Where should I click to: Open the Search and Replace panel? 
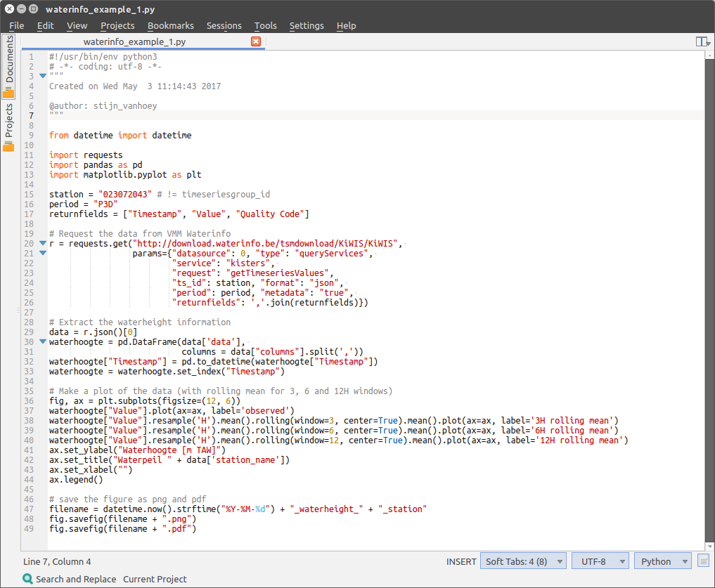(70, 579)
